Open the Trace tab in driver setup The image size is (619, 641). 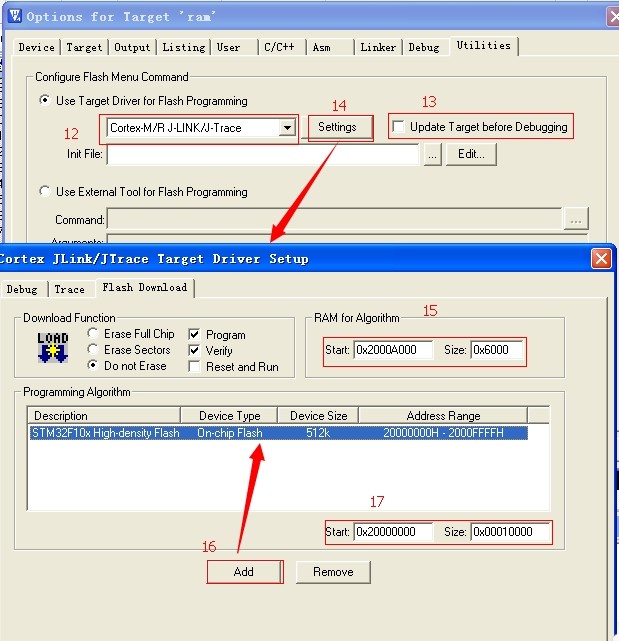point(69,289)
